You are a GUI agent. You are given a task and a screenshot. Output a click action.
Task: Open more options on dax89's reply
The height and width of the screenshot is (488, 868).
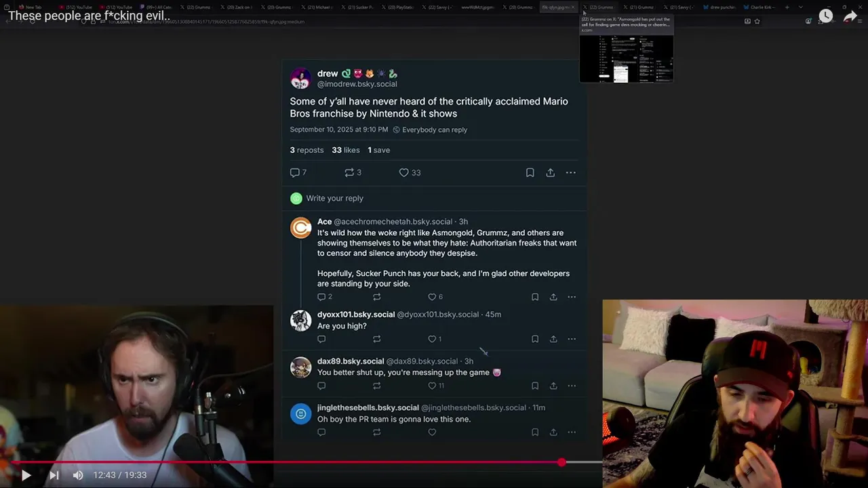(x=572, y=386)
